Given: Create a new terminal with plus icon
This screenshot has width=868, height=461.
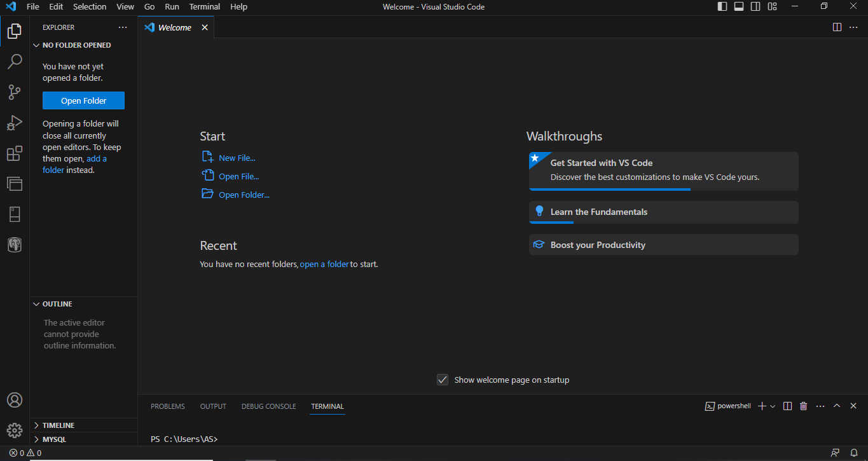Looking at the screenshot, I should [x=762, y=406].
